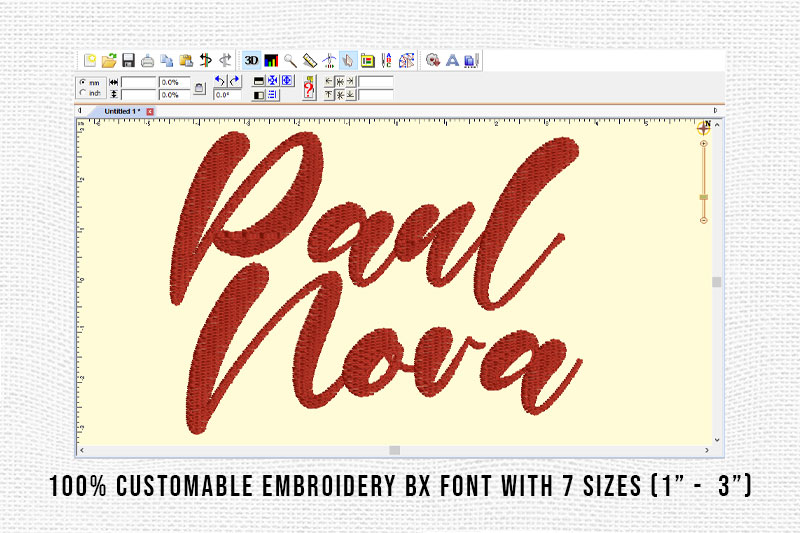Select the inch units radio button
This screenshot has height=533, width=800.
click(83, 93)
